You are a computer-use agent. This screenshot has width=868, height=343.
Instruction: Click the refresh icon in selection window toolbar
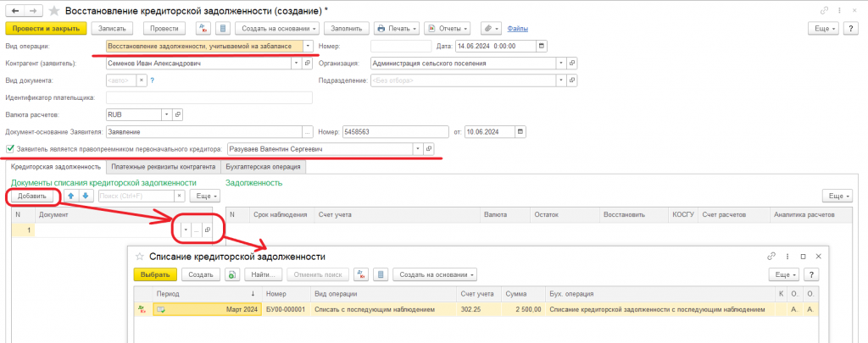[233, 274]
